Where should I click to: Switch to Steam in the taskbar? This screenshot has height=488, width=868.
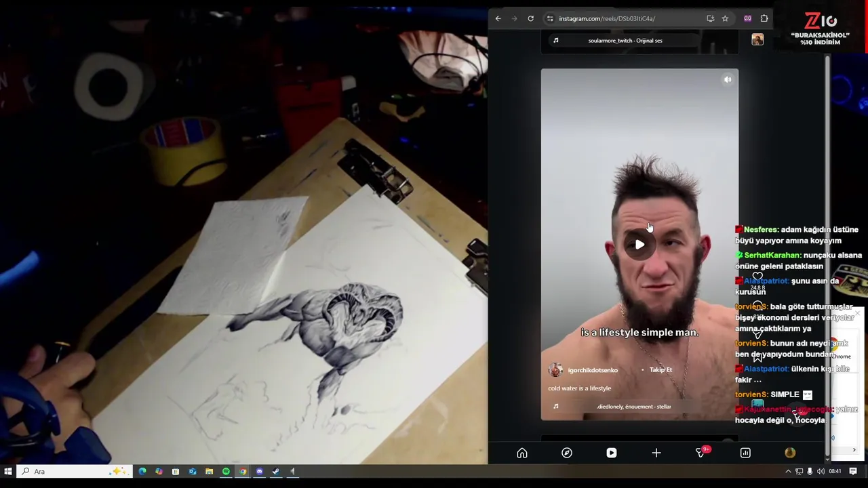276,472
